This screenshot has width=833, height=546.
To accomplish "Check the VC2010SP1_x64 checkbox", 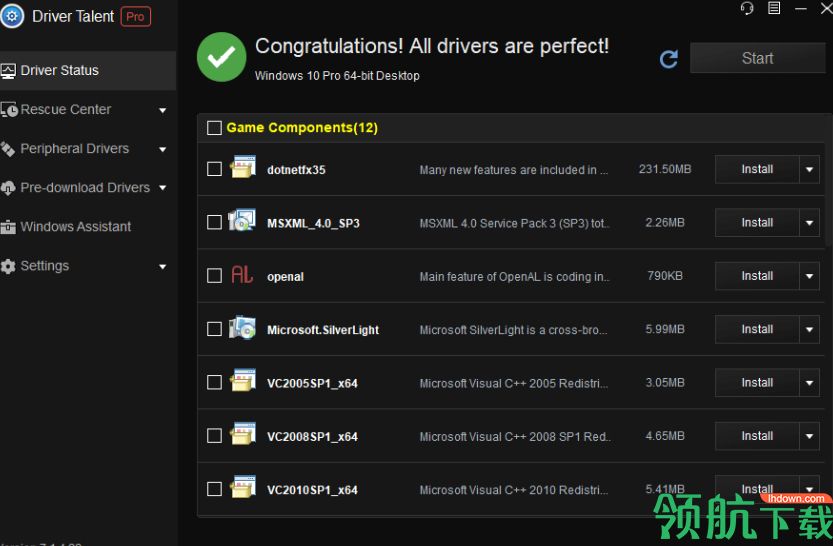I will point(214,489).
